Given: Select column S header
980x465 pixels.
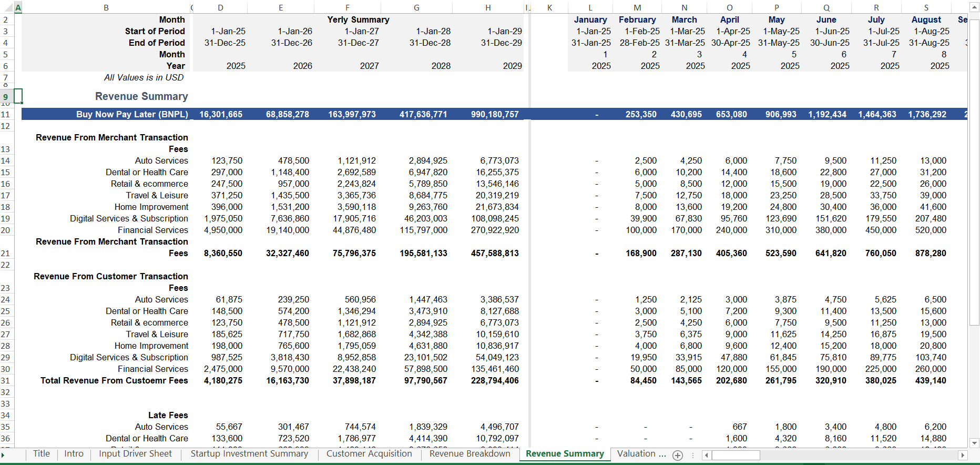Looking at the screenshot, I should click(926, 7).
